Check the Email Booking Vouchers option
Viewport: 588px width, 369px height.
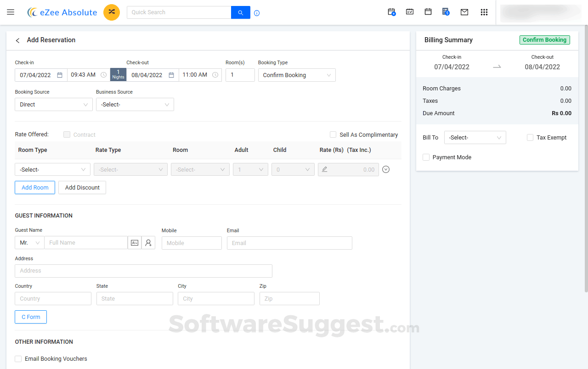click(18, 359)
